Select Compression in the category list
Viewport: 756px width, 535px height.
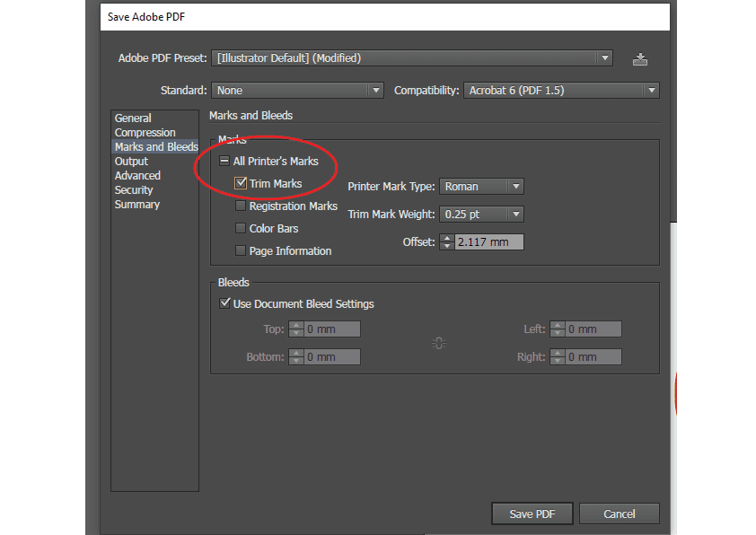click(154, 133)
